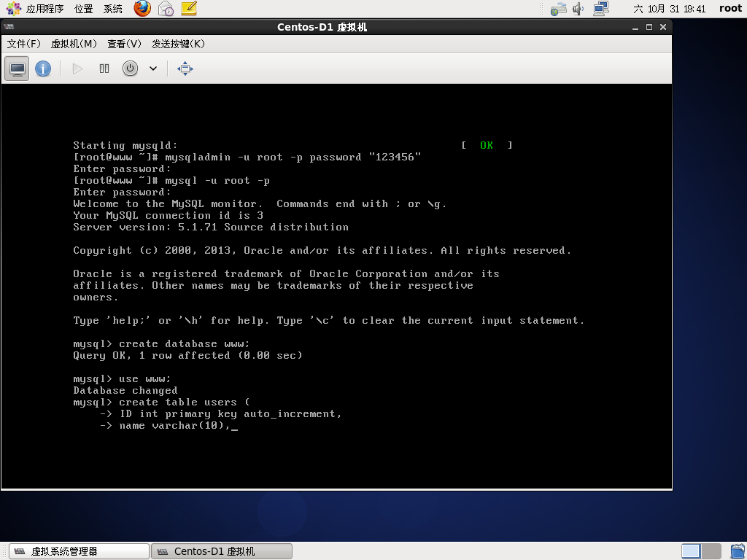Select the Centos-D1 虚拟机 taskbar button
747x560 pixels.
click(222, 551)
